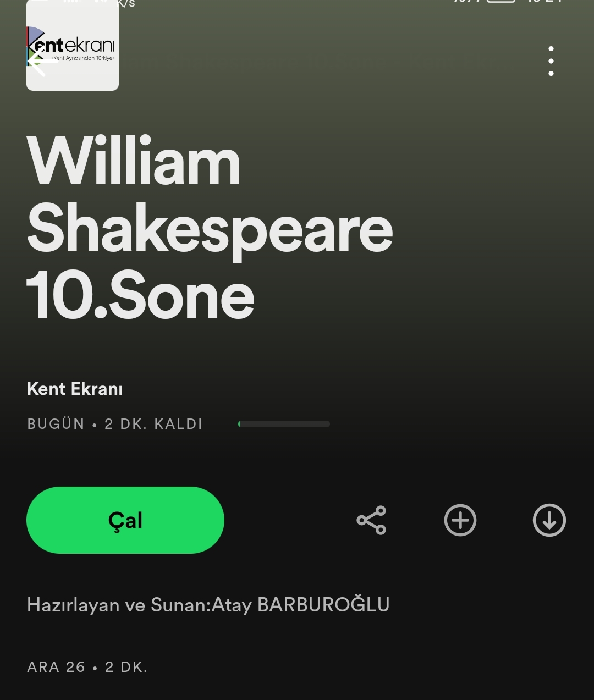594x700 pixels.
Task: Expand the Hazırlayan ve Sunan description text
Action: coord(208,605)
